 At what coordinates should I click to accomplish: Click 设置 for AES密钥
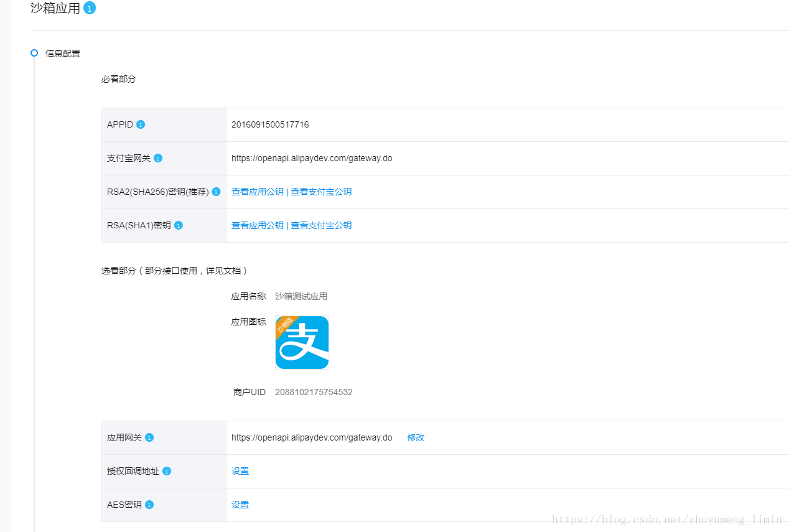click(240, 505)
